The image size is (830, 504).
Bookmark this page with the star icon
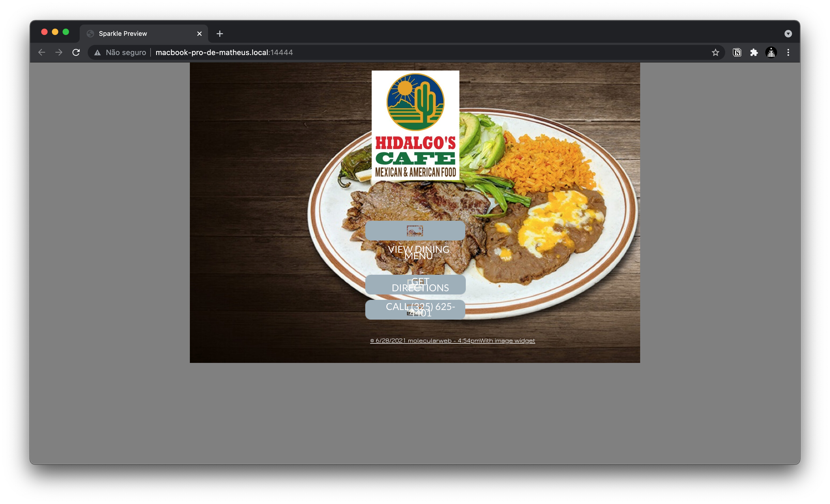pyautogui.click(x=715, y=53)
